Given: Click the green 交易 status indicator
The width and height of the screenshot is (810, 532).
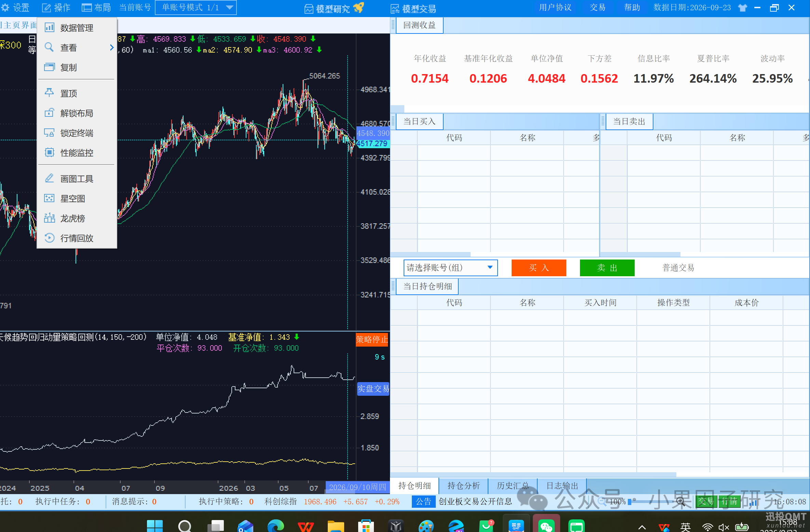Looking at the screenshot, I should pos(706,501).
